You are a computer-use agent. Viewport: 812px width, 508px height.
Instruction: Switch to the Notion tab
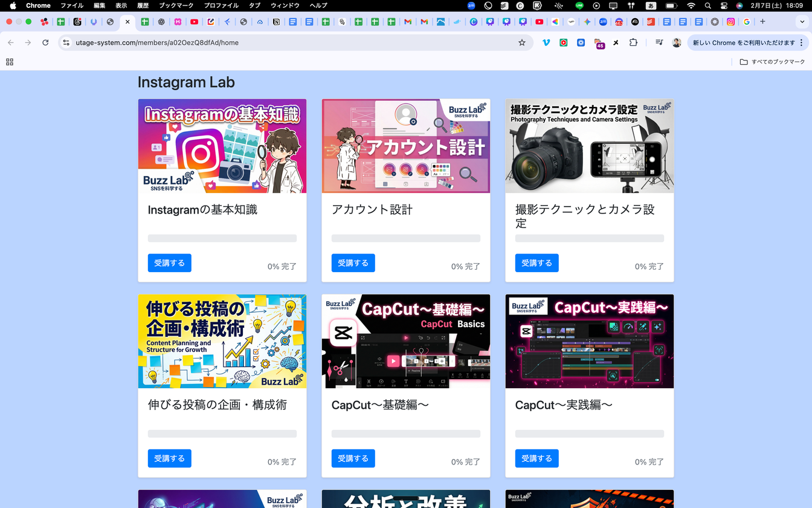[x=276, y=22]
